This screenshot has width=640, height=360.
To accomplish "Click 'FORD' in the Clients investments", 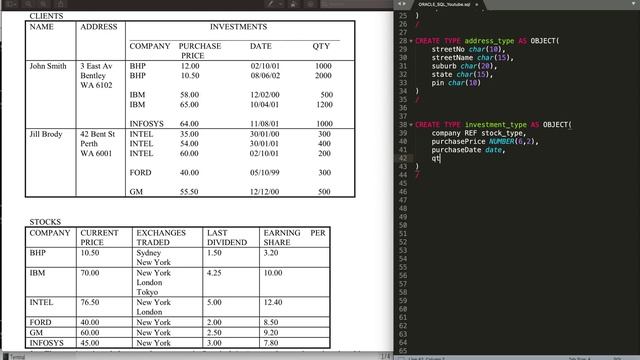I will click(140, 173).
